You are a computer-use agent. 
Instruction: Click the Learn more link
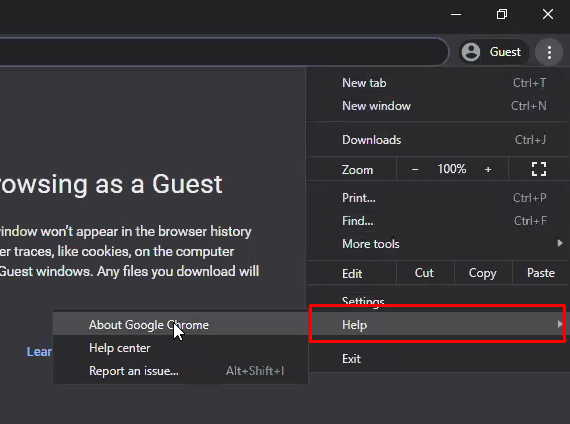(39, 352)
